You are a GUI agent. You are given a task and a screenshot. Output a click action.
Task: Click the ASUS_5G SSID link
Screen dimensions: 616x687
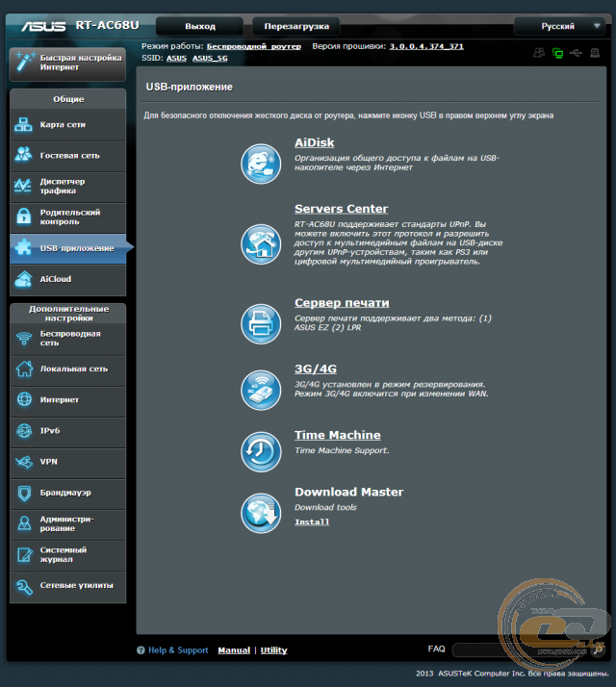(210, 59)
